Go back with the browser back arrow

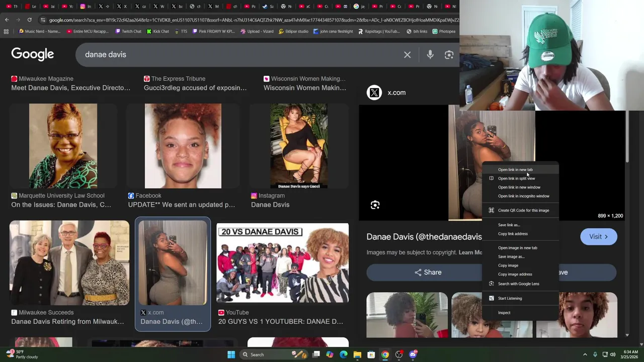tap(7, 20)
